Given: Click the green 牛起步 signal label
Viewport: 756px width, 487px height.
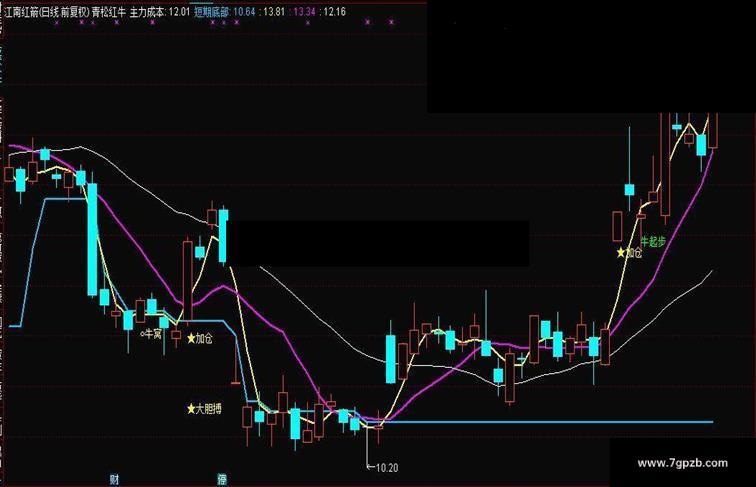Looking at the screenshot, I should coord(653,242).
